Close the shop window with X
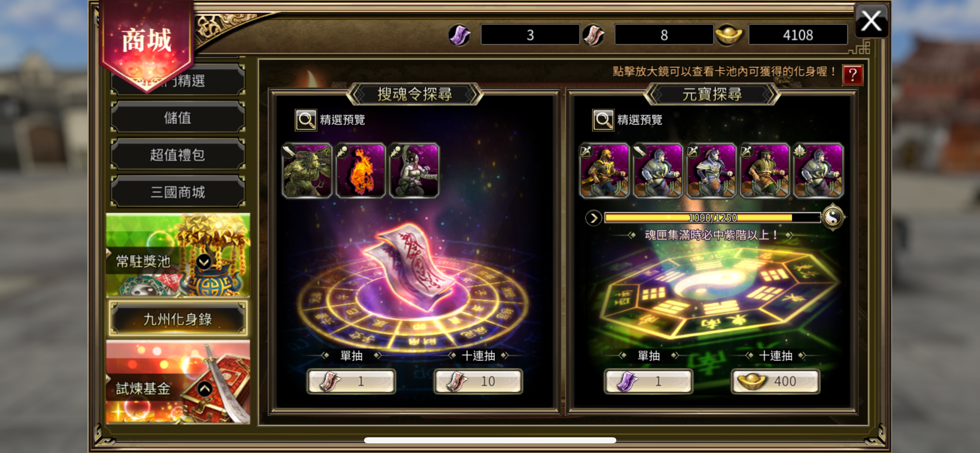Viewport: 980px width, 453px height. tap(871, 21)
